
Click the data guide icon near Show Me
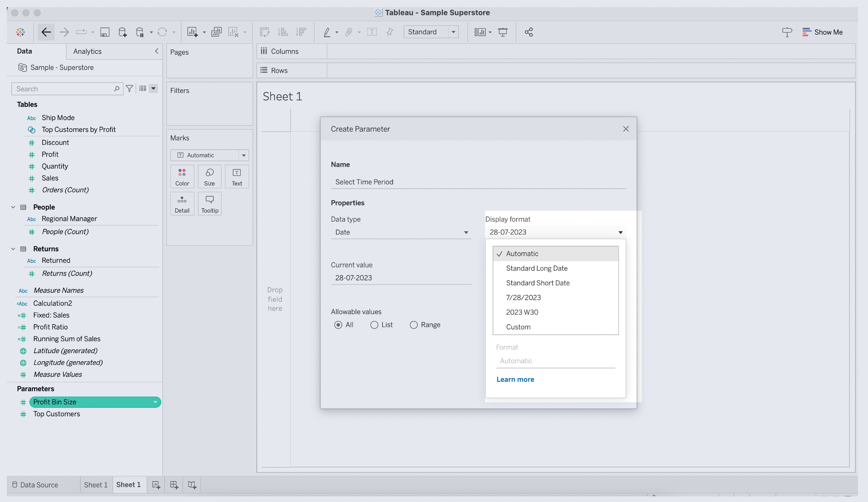[x=787, y=32]
